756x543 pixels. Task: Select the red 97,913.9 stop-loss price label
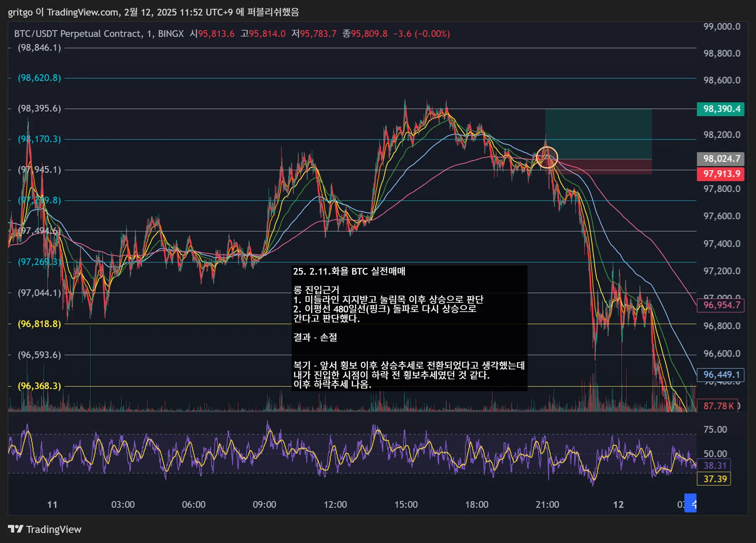tap(720, 174)
